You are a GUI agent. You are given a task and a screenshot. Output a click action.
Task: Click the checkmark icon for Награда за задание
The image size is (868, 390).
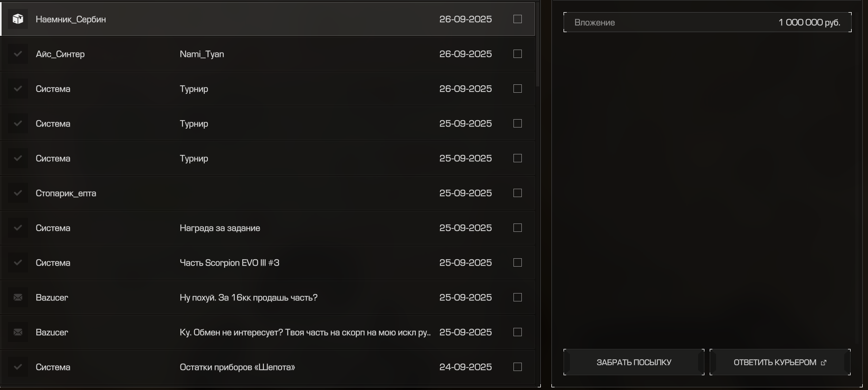tap(18, 228)
